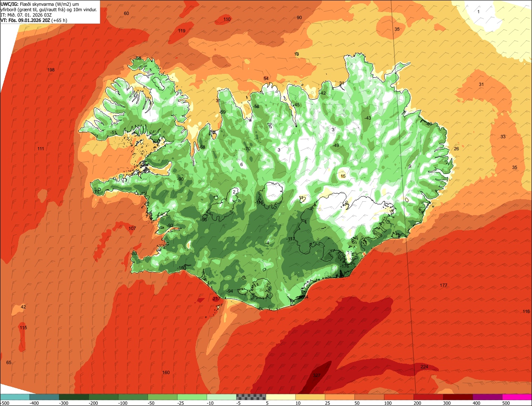Viewport: 532px width, 406px height.
Task: Click the map value 68
Action: pyautogui.click(x=203, y=147)
